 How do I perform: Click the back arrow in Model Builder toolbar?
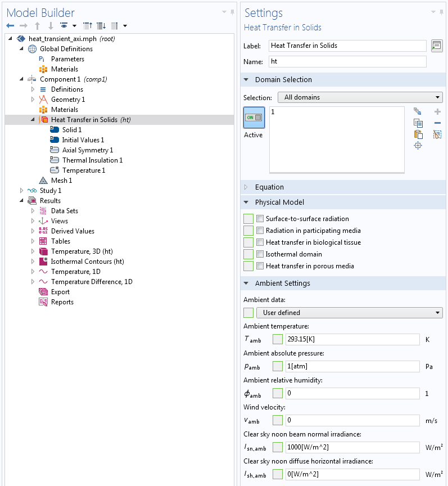pos(10,26)
